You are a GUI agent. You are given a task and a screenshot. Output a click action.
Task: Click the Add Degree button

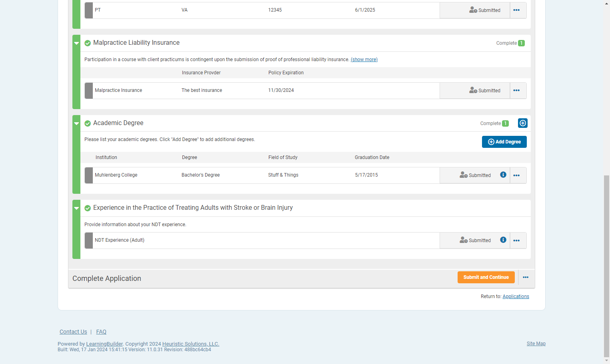pyautogui.click(x=504, y=142)
